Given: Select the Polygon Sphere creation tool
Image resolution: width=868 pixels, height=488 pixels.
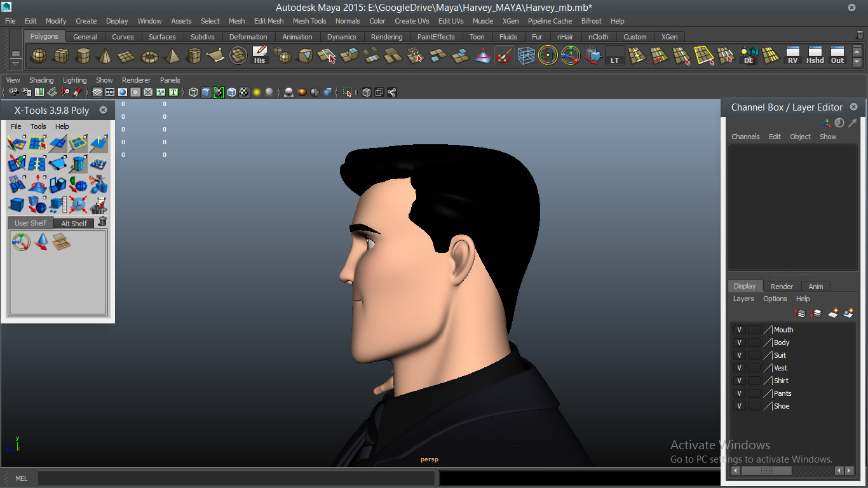Looking at the screenshot, I should click(x=38, y=56).
